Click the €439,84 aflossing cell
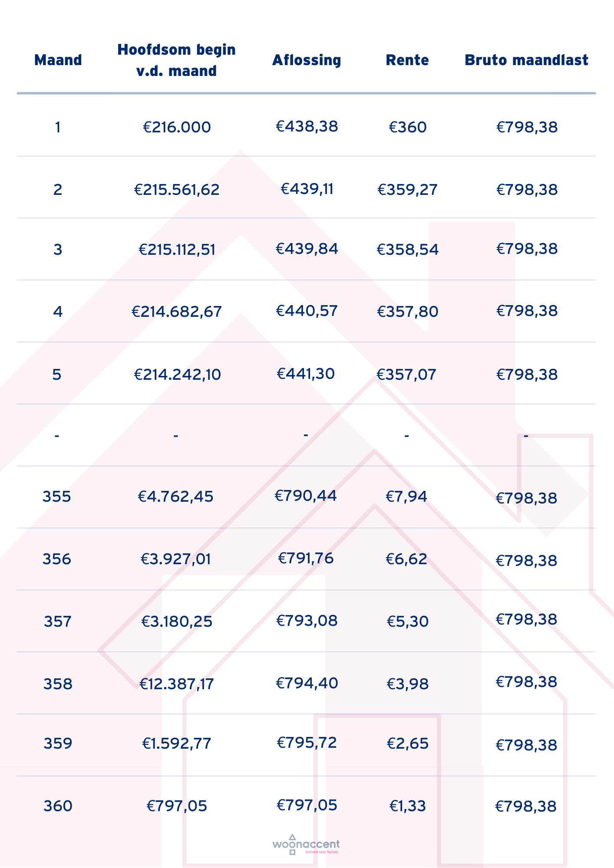 307,249
